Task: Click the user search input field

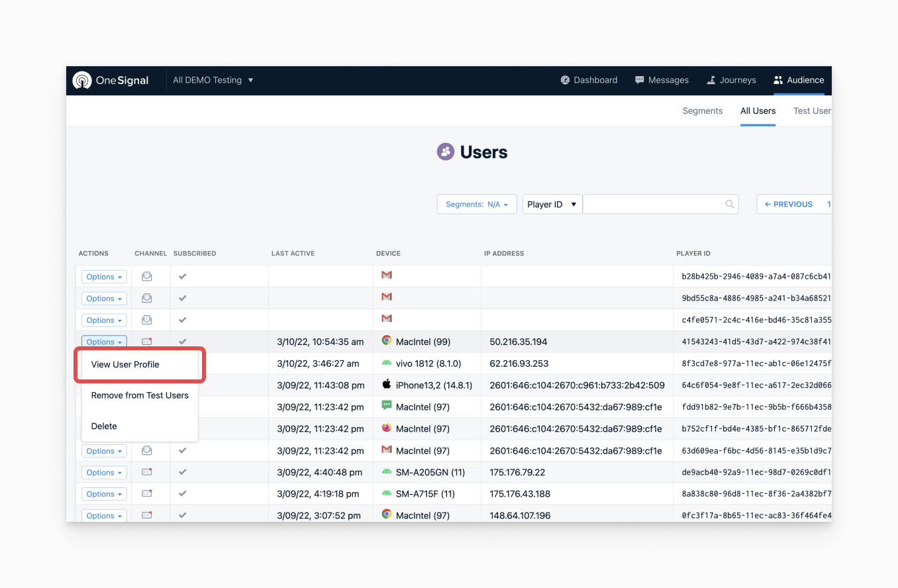Action: click(x=661, y=205)
